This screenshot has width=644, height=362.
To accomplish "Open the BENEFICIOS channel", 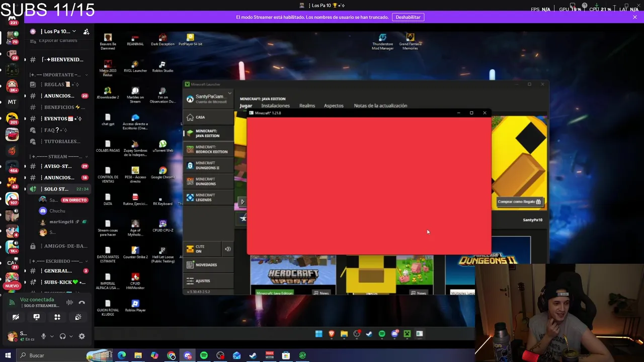I will pos(58,107).
